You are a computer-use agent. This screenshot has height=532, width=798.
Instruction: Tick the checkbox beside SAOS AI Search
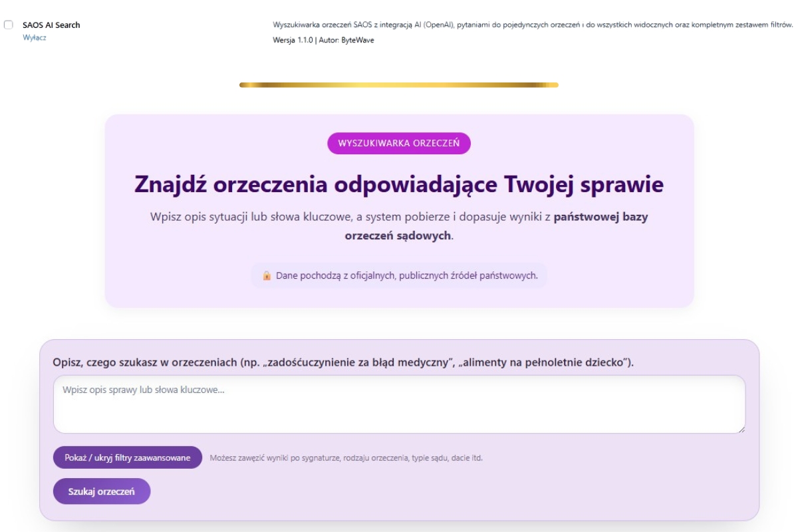click(9, 25)
